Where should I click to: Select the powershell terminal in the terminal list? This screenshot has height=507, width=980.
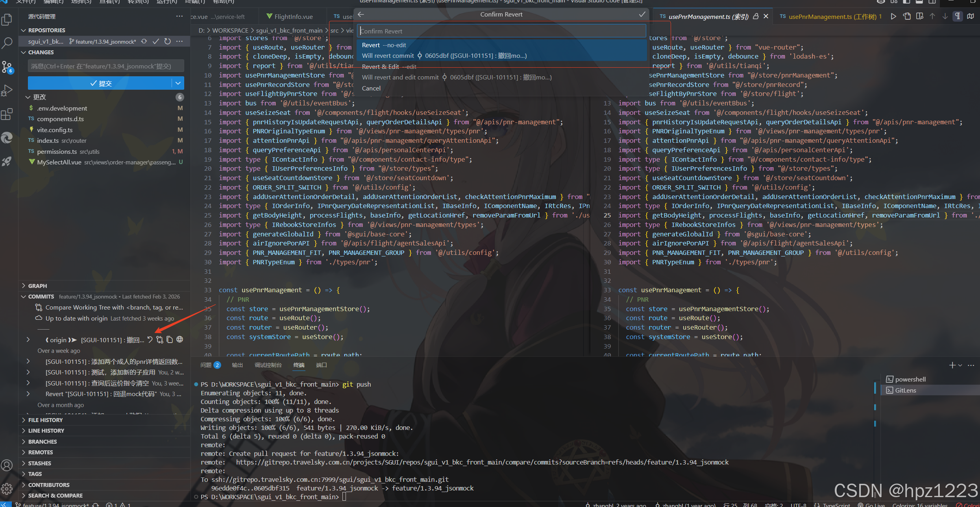[930, 379]
